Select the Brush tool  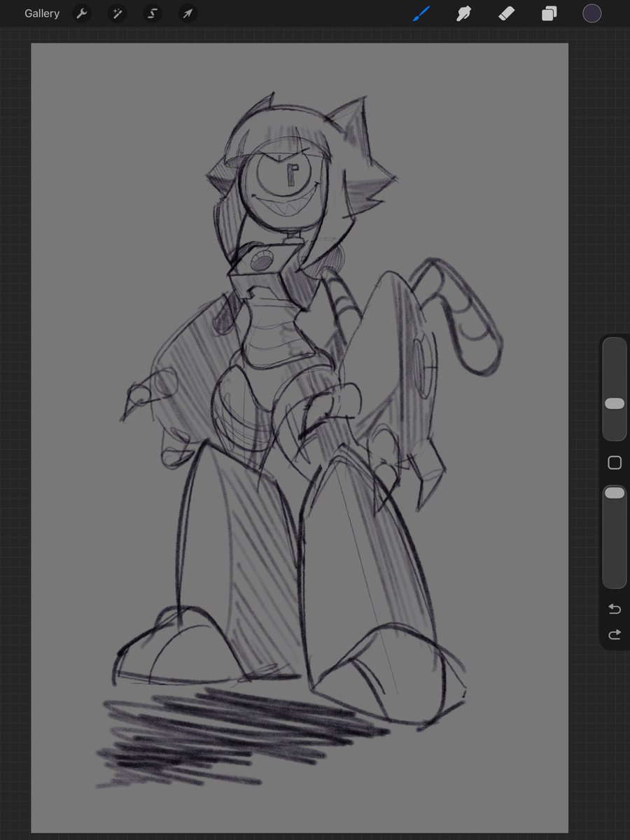pos(421,13)
